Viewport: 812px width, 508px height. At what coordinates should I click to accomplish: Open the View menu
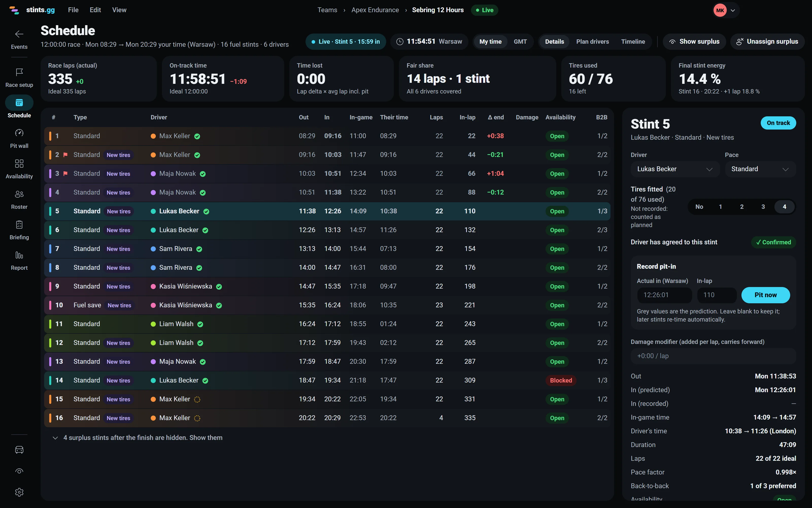point(119,10)
